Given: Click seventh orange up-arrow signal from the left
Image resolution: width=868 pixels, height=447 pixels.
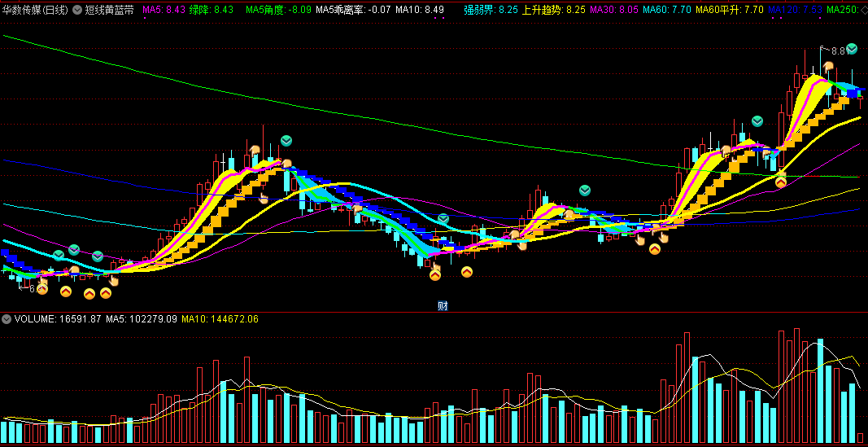Looking at the screenshot, I should tap(654, 249).
